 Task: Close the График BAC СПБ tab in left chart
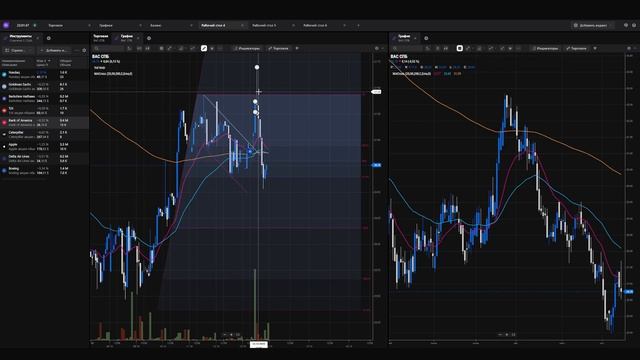(x=138, y=38)
